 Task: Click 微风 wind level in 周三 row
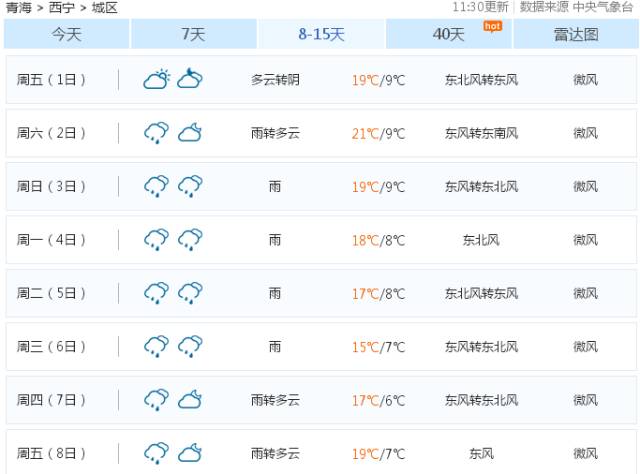pyautogui.click(x=586, y=347)
